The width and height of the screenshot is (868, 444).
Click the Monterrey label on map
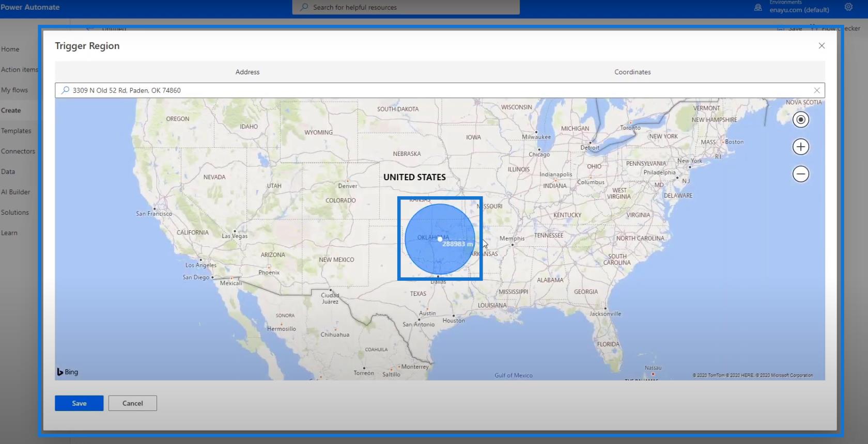pyautogui.click(x=415, y=367)
